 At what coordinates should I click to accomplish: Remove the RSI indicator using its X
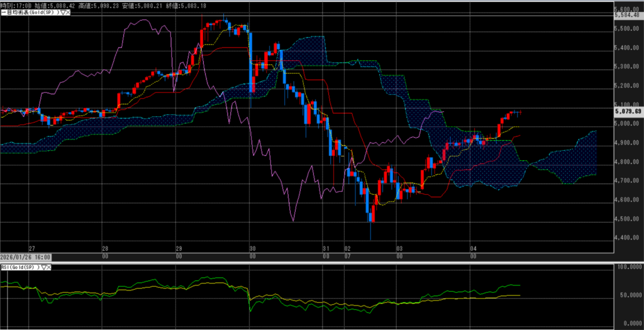[x=50, y=267]
